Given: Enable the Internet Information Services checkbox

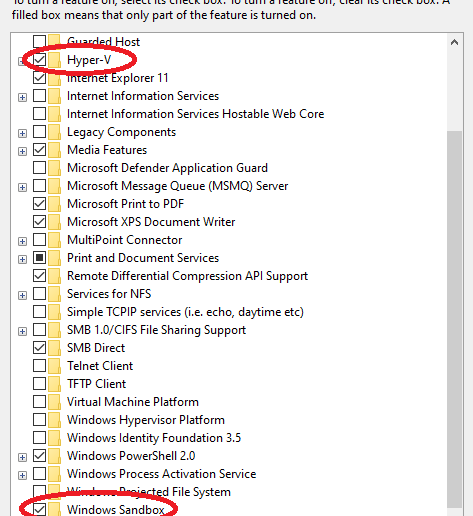Looking at the screenshot, I should pos(39,96).
